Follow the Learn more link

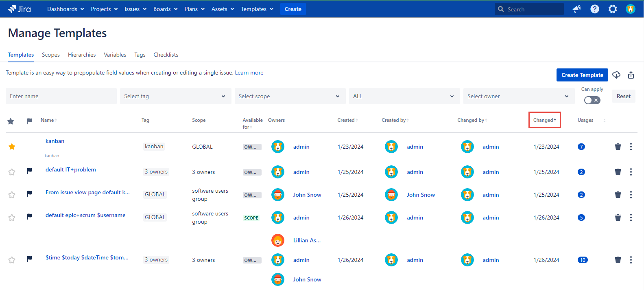[249, 72]
